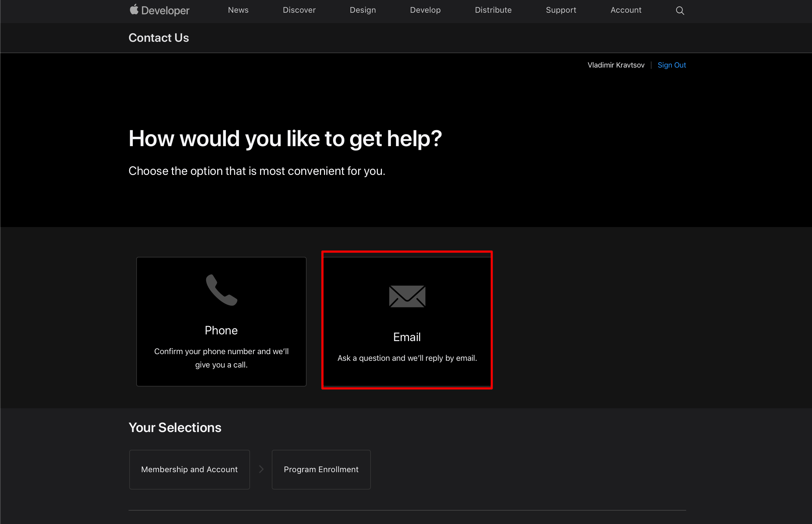Select the Membership and Account selection

(x=189, y=469)
